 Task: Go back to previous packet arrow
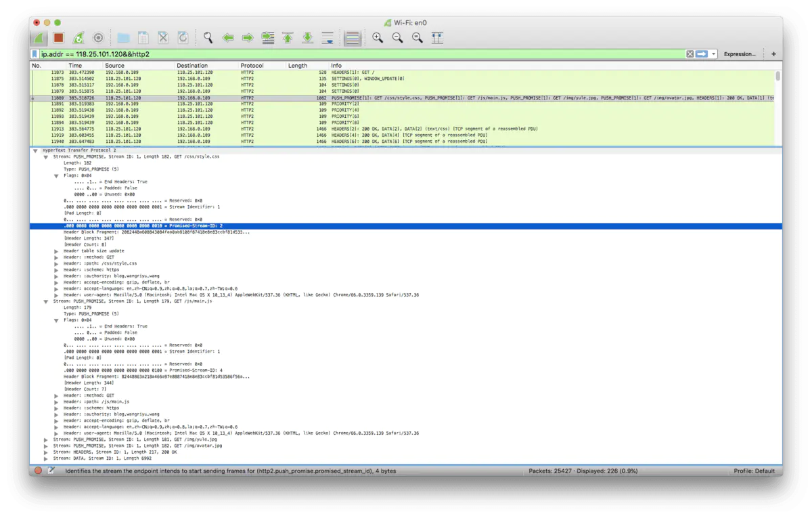tap(228, 39)
